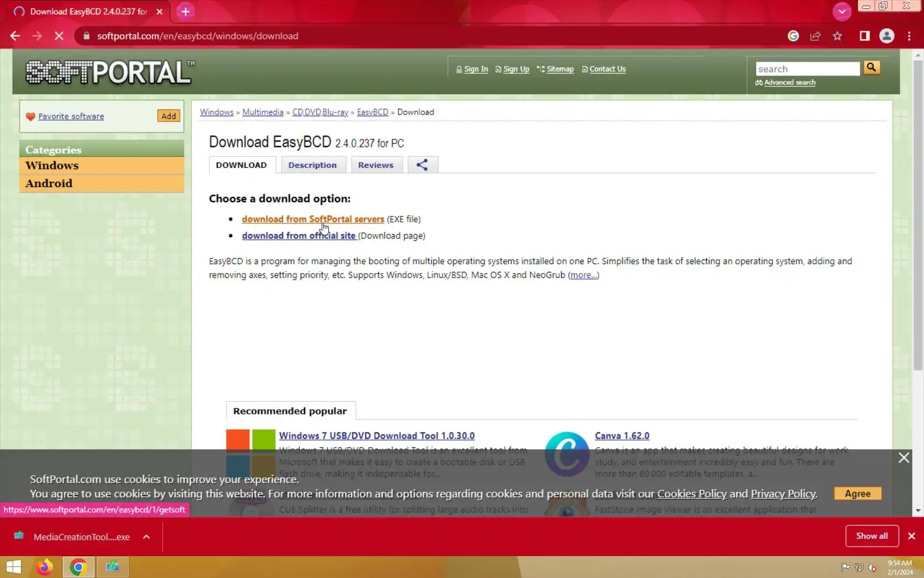Go to Windows breadcrumb
This screenshot has width=924, height=578.
click(x=217, y=112)
